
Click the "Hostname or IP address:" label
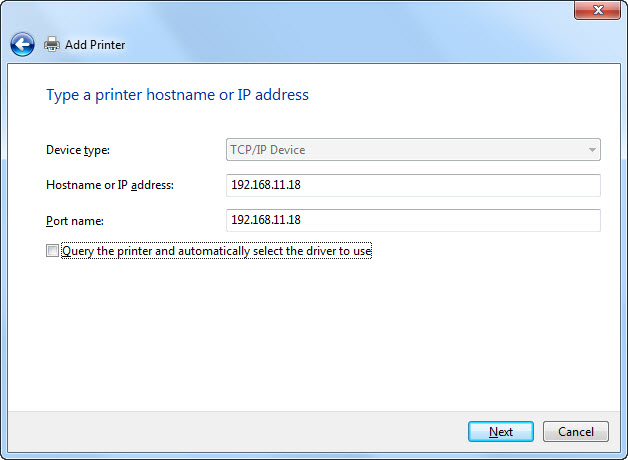click(110, 185)
